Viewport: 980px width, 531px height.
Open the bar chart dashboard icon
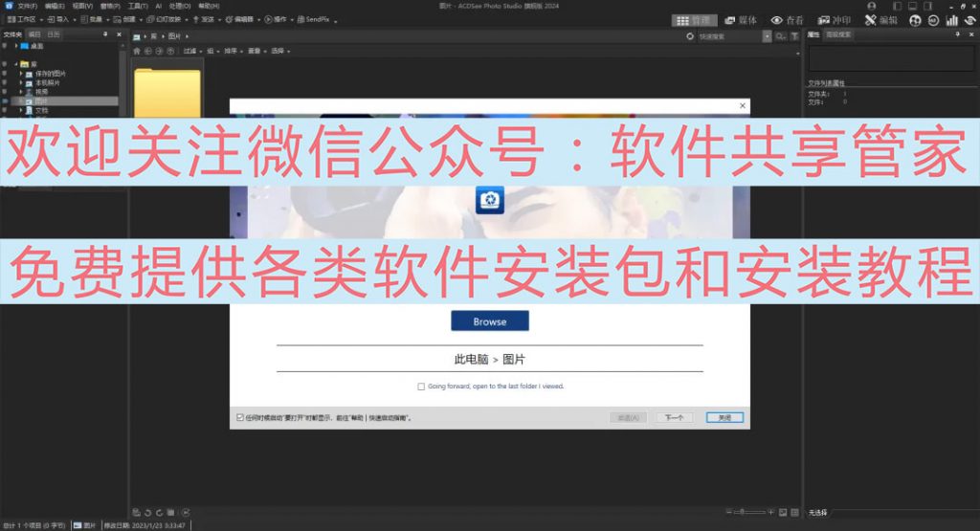[x=952, y=21]
